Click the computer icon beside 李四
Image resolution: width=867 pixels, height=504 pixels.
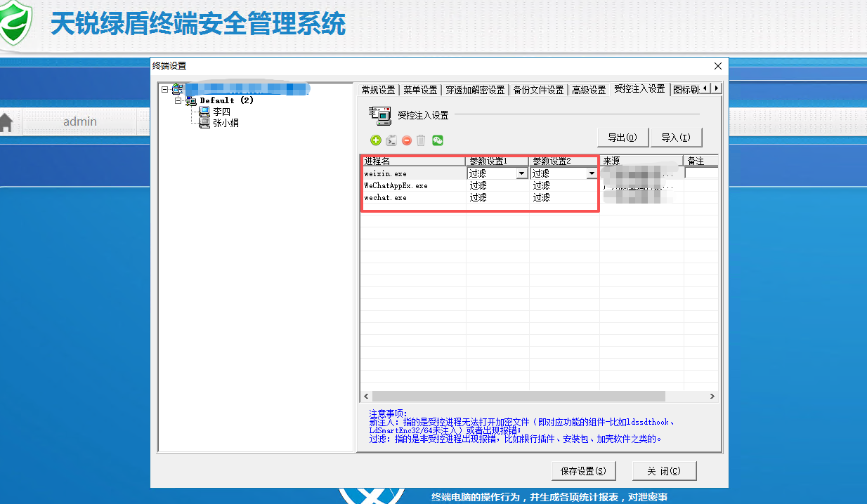click(x=204, y=111)
